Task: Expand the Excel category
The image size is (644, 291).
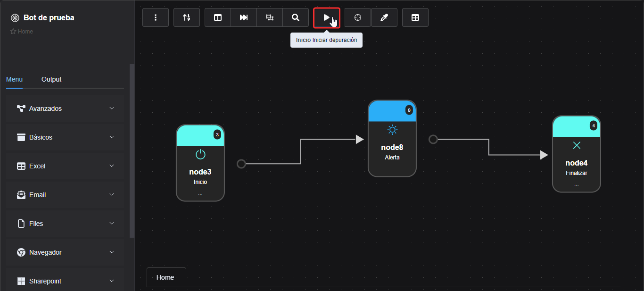Action: (x=65, y=166)
